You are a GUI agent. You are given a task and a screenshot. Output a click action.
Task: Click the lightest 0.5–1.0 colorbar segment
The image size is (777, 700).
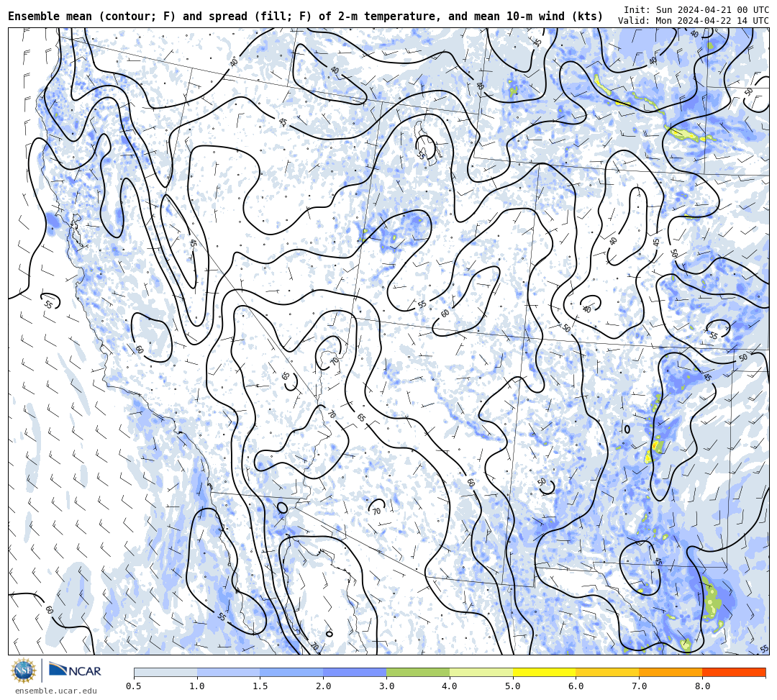[x=165, y=672]
